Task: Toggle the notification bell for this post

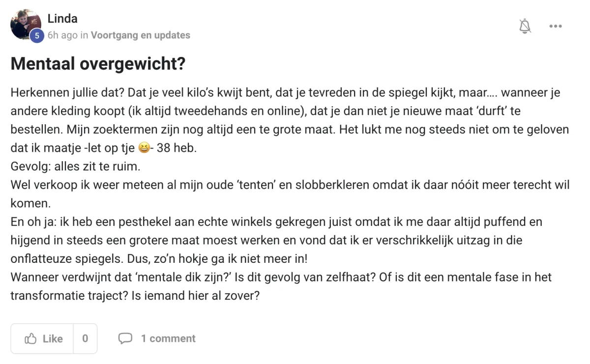Action: 525,26
